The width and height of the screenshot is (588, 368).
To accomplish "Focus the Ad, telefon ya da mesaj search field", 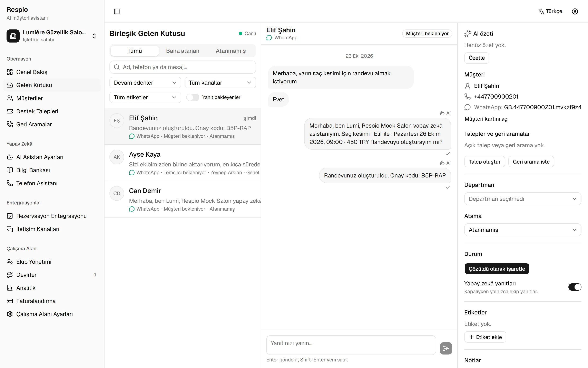I will pos(183,67).
